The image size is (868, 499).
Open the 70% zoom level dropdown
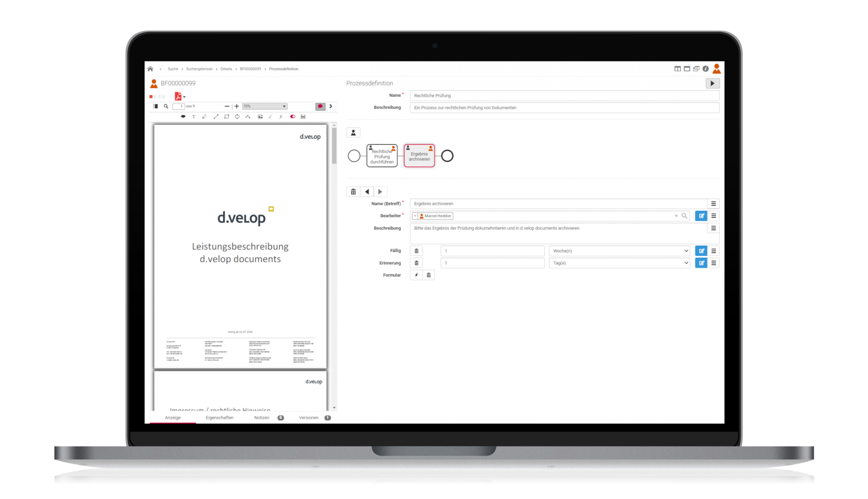(264, 106)
